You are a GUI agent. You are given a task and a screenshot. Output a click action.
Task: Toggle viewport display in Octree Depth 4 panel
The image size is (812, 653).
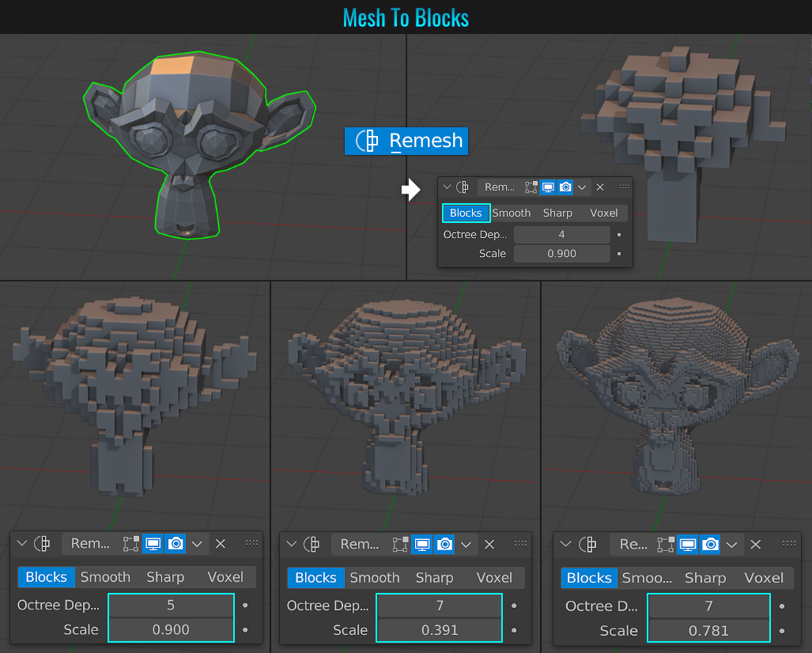click(x=548, y=187)
